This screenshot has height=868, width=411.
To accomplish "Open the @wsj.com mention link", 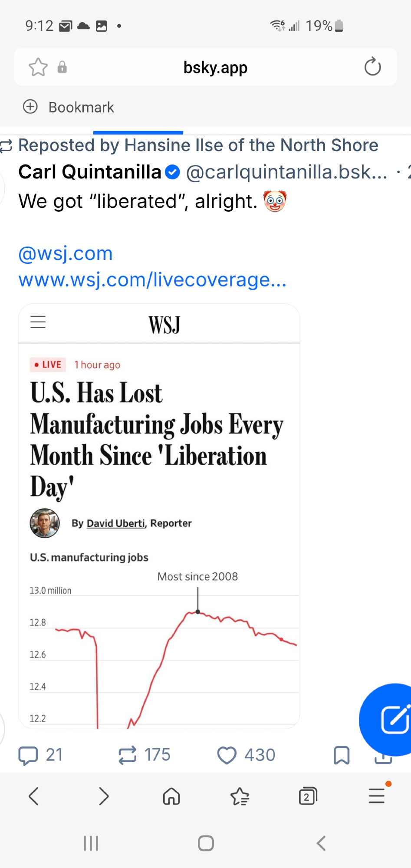I will click(x=66, y=253).
